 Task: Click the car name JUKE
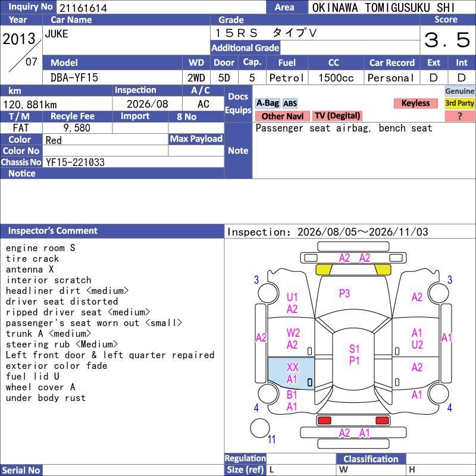click(x=57, y=34)
